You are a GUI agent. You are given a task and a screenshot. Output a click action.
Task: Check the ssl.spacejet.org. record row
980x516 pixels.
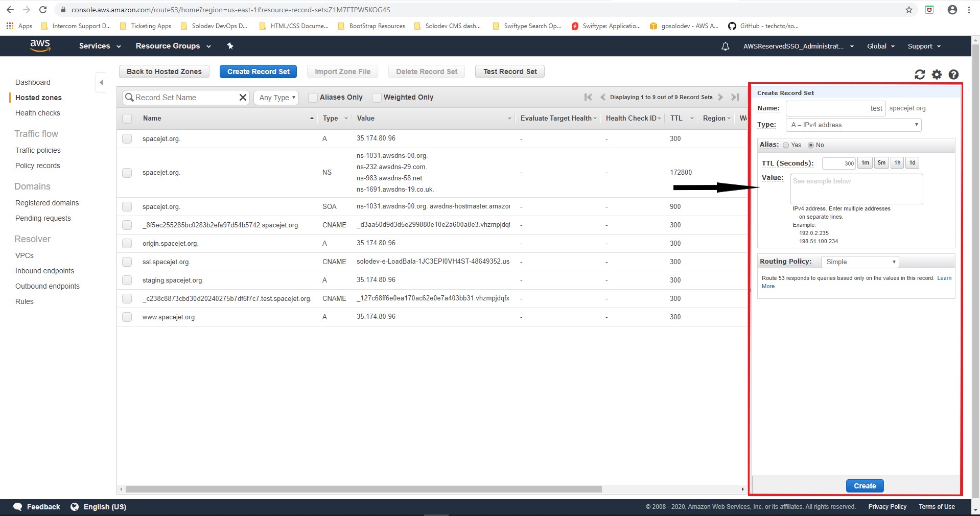[127, 262]
